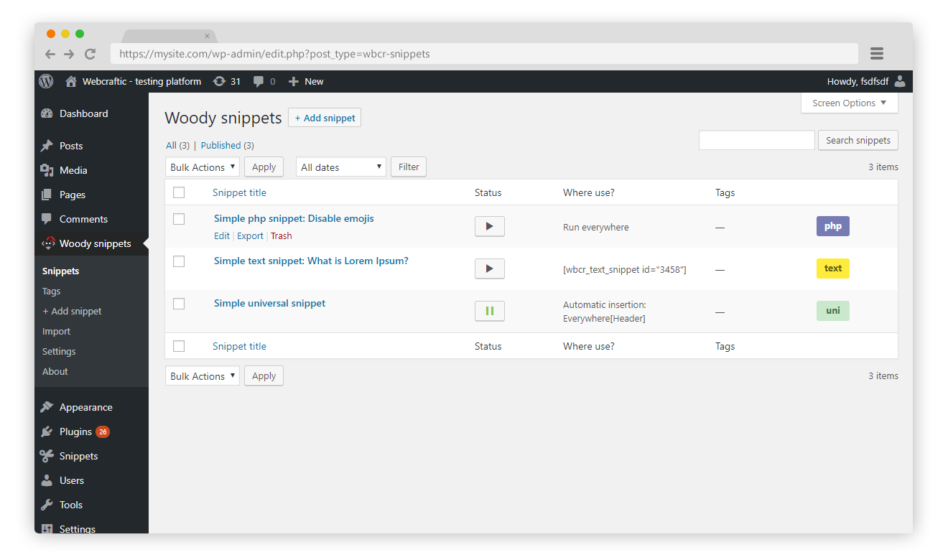The height and width of the screenshot is (560, 948).
Task: Open the Import submenu item
Action: [56, 331]
